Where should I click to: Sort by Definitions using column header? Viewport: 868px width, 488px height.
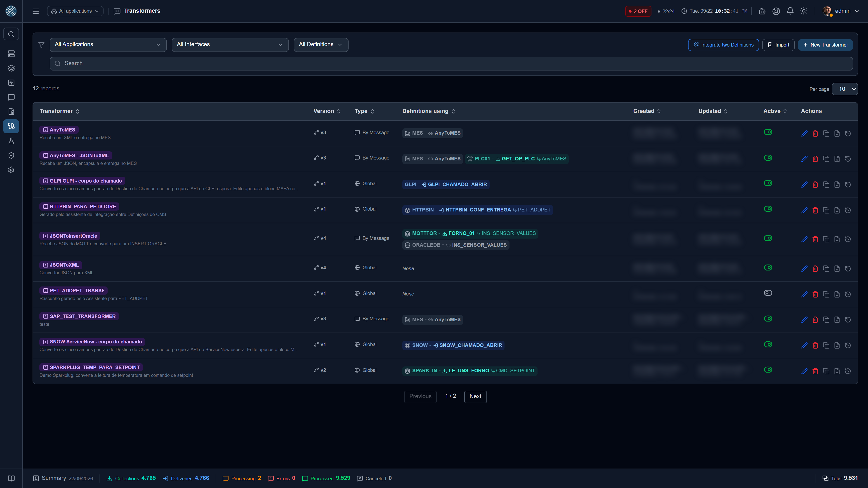click(x=429, y=111)
